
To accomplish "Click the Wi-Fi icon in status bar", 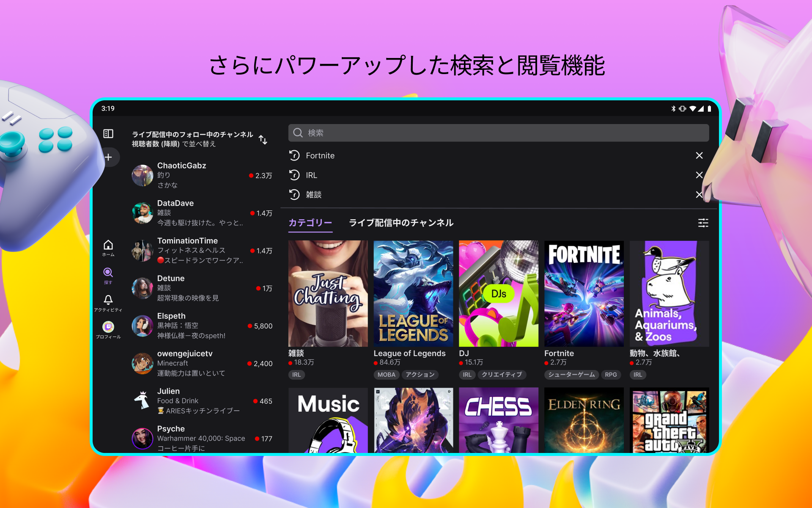I will click(x=692, y=108).
